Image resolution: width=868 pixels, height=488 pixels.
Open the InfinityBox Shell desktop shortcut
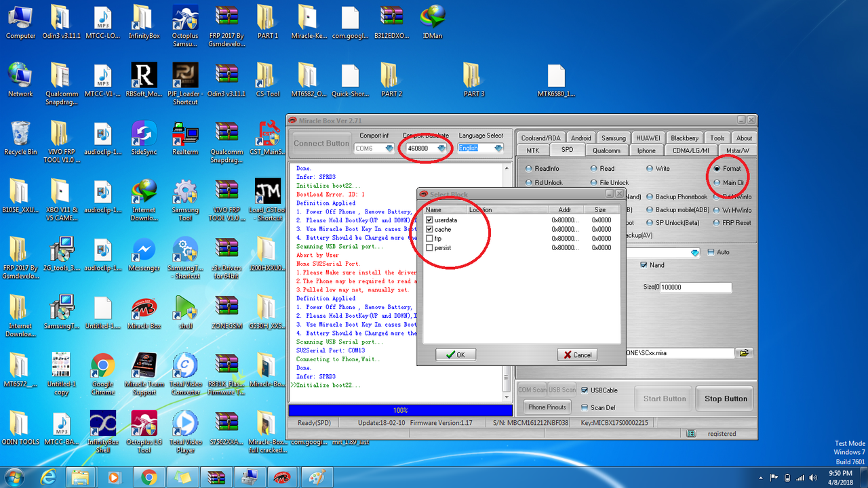click(x=102, y=433)
